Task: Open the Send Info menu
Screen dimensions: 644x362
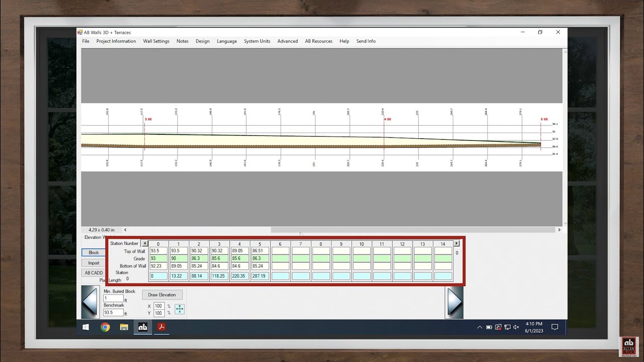Action: [x=366, y=41]
